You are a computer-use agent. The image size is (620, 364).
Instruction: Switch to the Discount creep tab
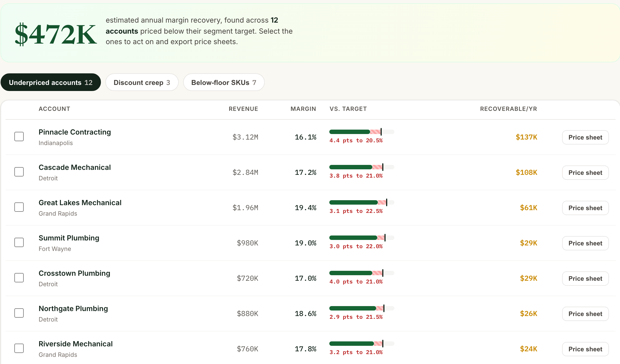coord(142,82)
